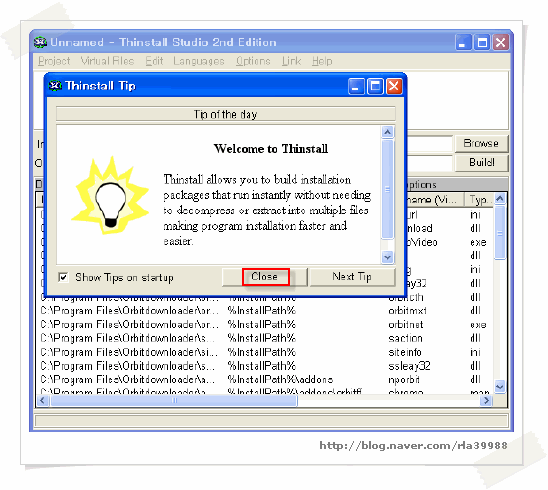Viewport: 548px width, 490px height.
Task: Click the Welcome to Thinstall heading
Action: [271, 149]
